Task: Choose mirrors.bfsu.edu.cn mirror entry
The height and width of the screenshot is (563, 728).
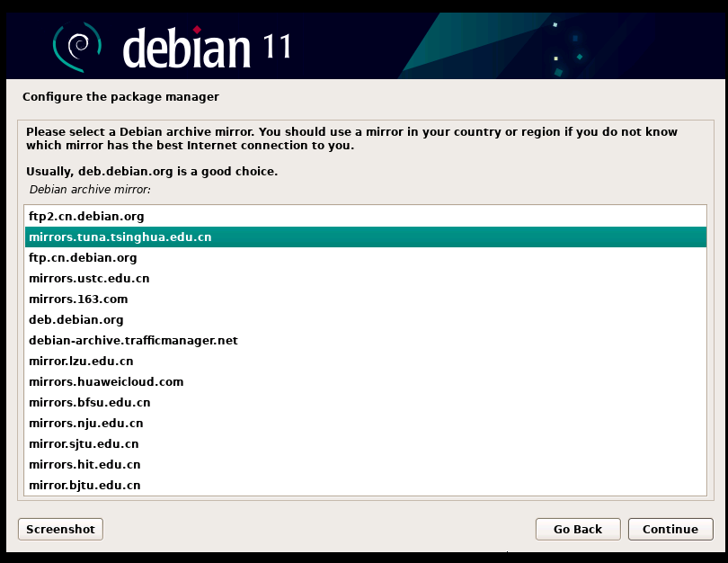Action: click(x=366, y=402)
